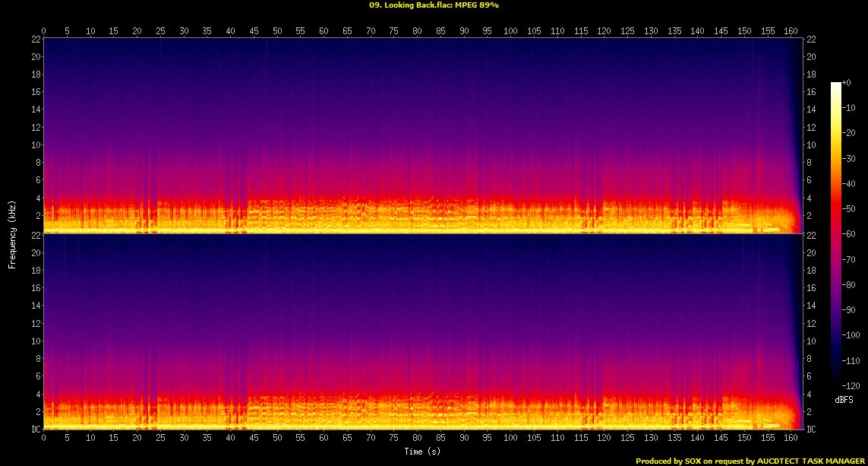Select the 45-second tick on the top time axis
Image resolution: width=868 pixels, height=466 pixels.
[x=254, y=30]
